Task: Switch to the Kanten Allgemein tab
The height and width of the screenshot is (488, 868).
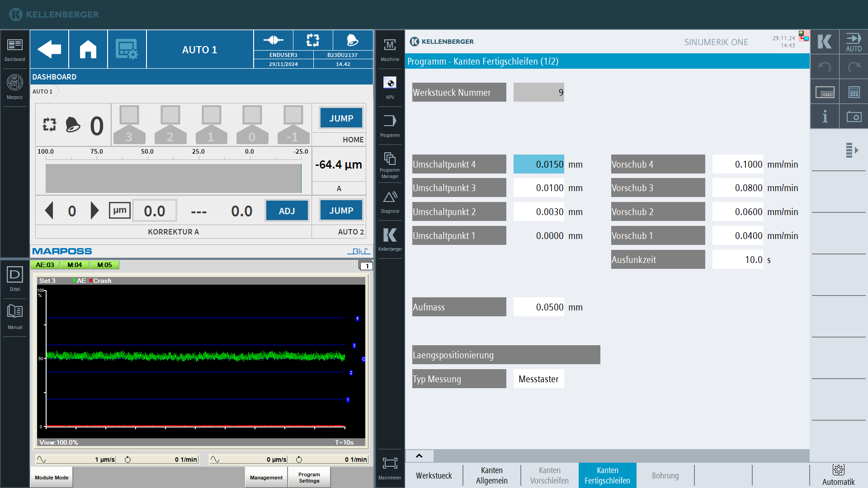Action: pyautogui.click(x=491, y=475)
